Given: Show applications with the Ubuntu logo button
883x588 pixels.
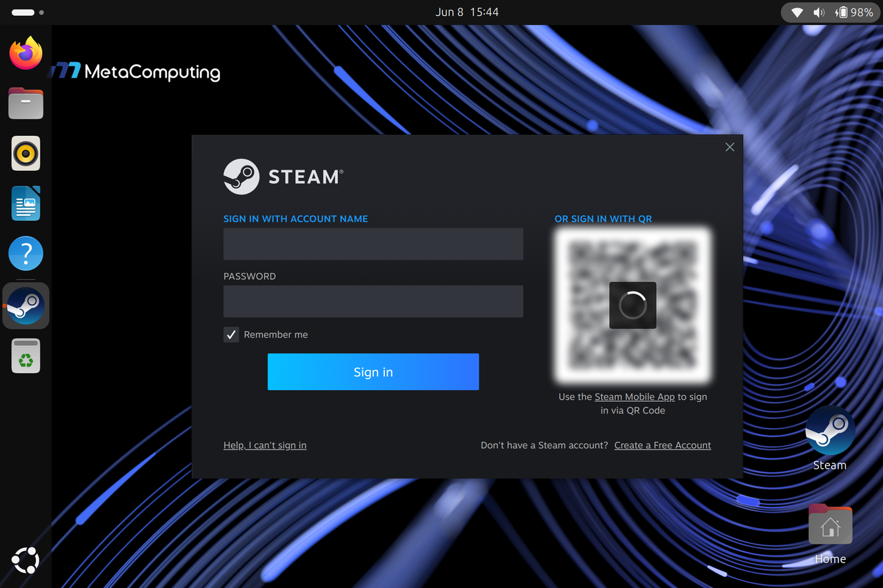Looking at the screenshot, I should click(x=26, y=560).
